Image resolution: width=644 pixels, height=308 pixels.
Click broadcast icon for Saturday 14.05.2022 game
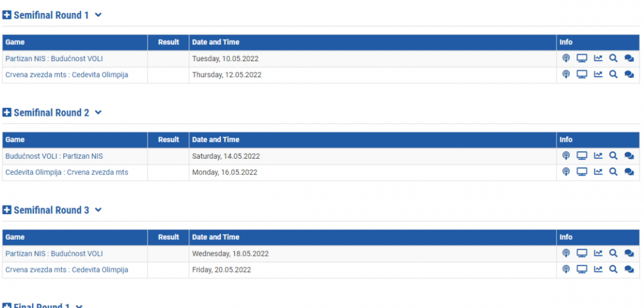(x=566, y=156)
